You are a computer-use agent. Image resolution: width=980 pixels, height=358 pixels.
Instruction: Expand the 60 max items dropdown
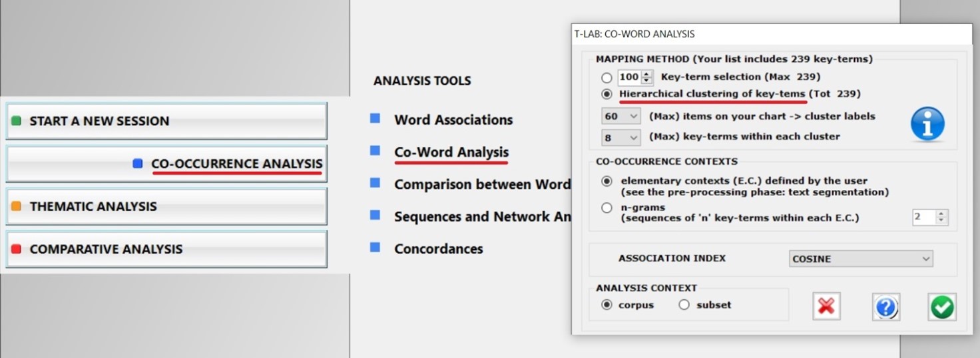[x=620, y=116]
